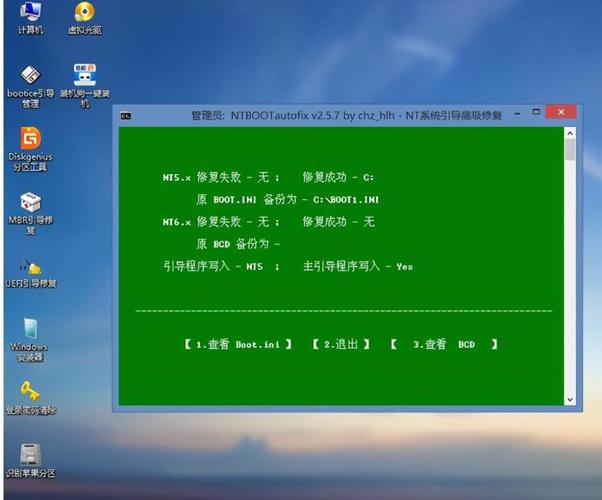Click 引导程序写入 - NT5 text
The width and height of the screenshot is (602, 500).
click(213, 266)
